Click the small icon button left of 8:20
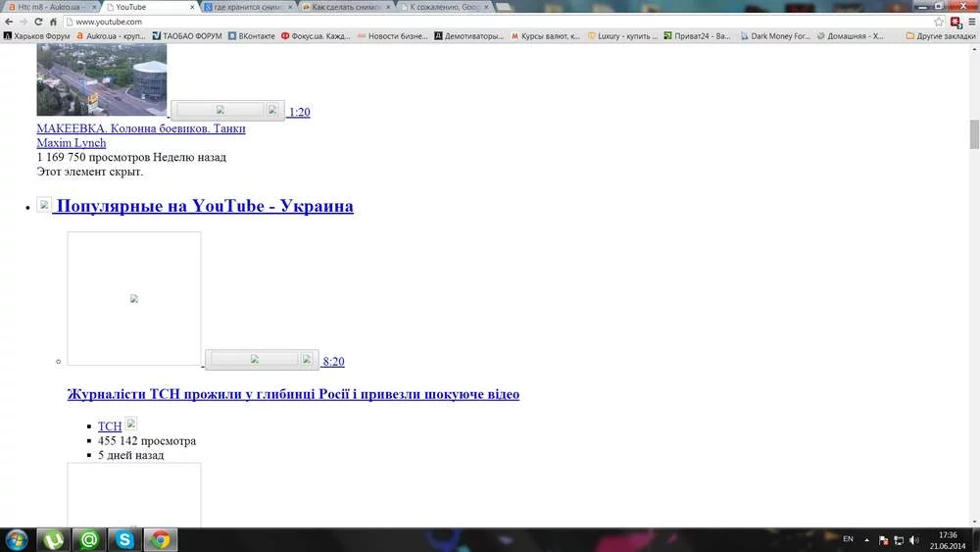This screenshot has width=980, height=552. click(x=306, y=359)
